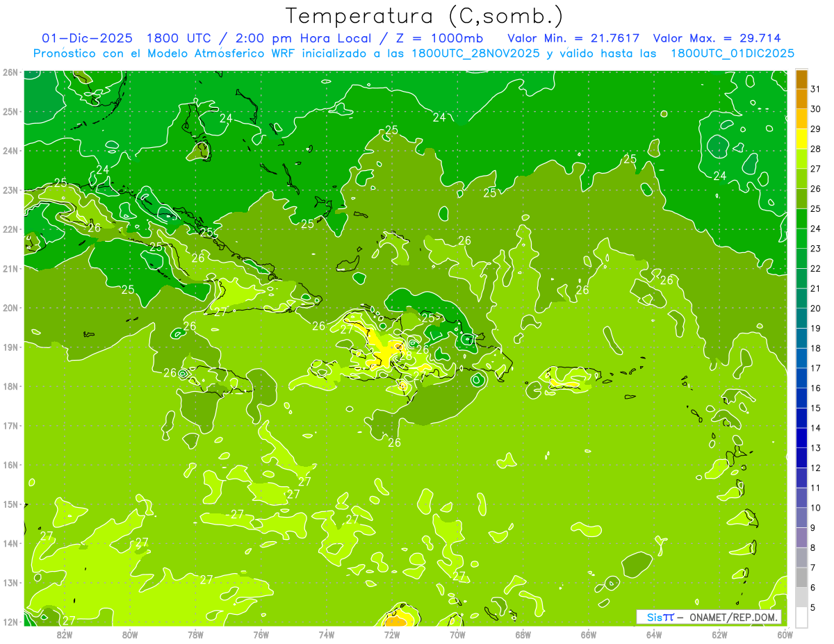
Task: Click the '24N' latitude axis label
Action: point(10,151)
